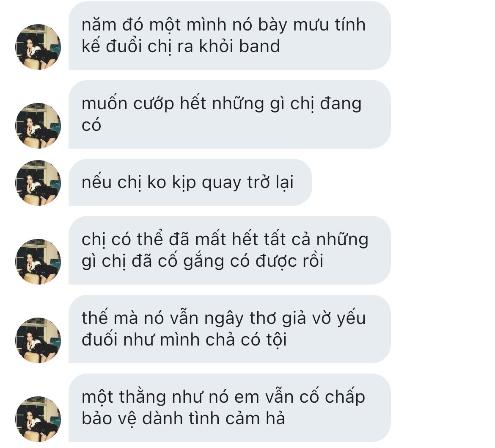Open profile photo next to 'chị có thể đã mất' message
The width and height of the screenshot is (495, 448).
point(38,262)
